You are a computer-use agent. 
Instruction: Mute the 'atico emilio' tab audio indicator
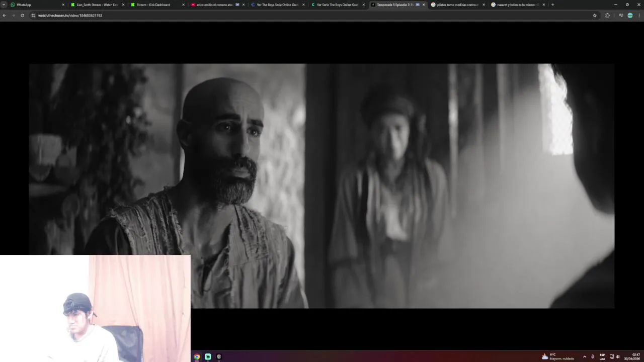coord(237,5)
